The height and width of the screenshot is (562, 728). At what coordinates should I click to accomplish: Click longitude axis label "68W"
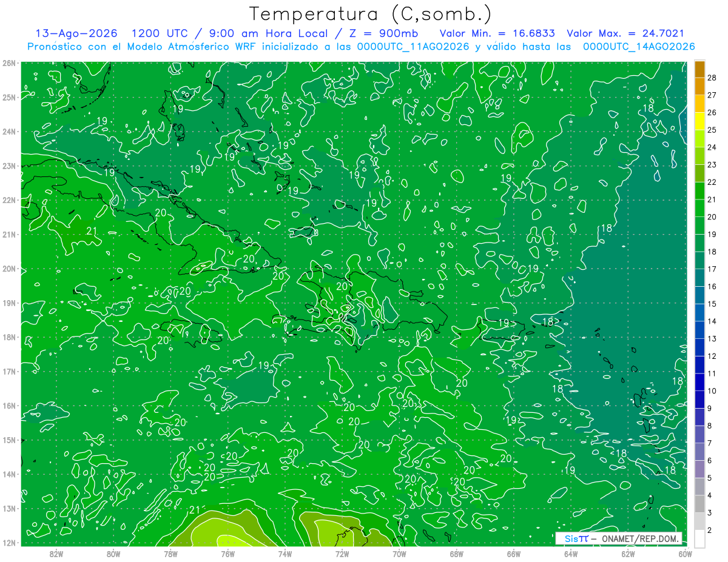[x=456, y=554]
